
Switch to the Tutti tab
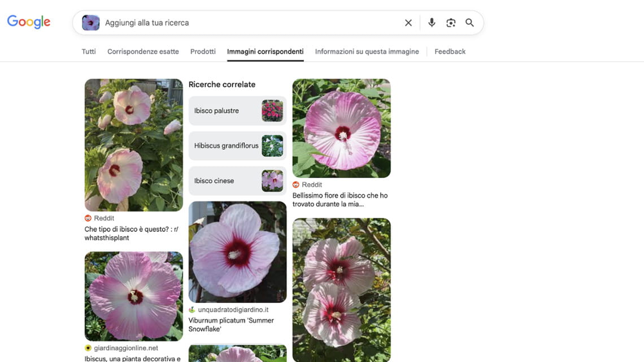tap(88, 51)
